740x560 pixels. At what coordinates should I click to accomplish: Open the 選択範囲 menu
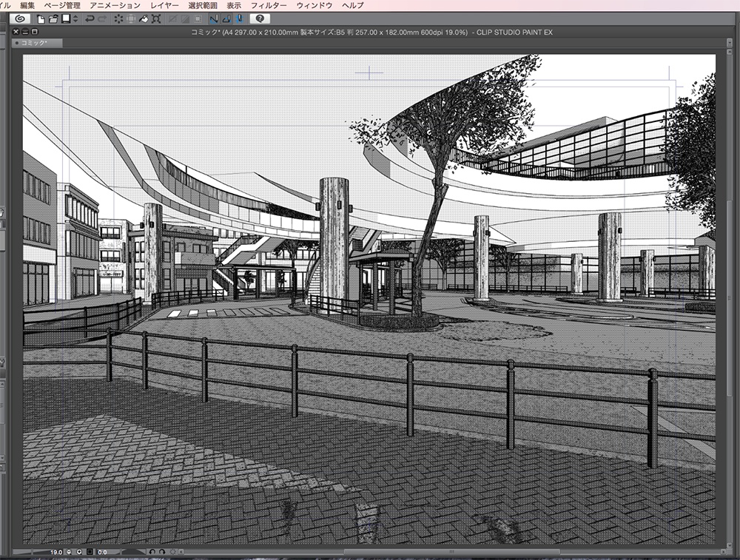click(203, 5)
